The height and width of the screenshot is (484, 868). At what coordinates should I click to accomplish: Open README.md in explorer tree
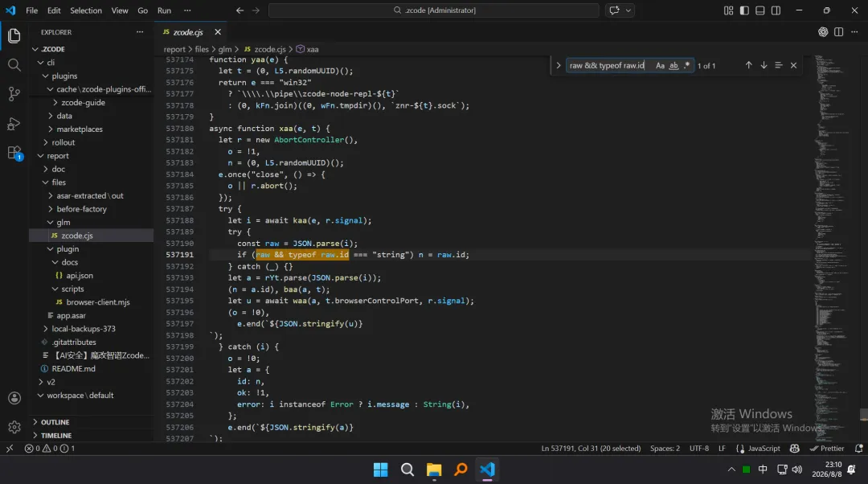(73, 369)
